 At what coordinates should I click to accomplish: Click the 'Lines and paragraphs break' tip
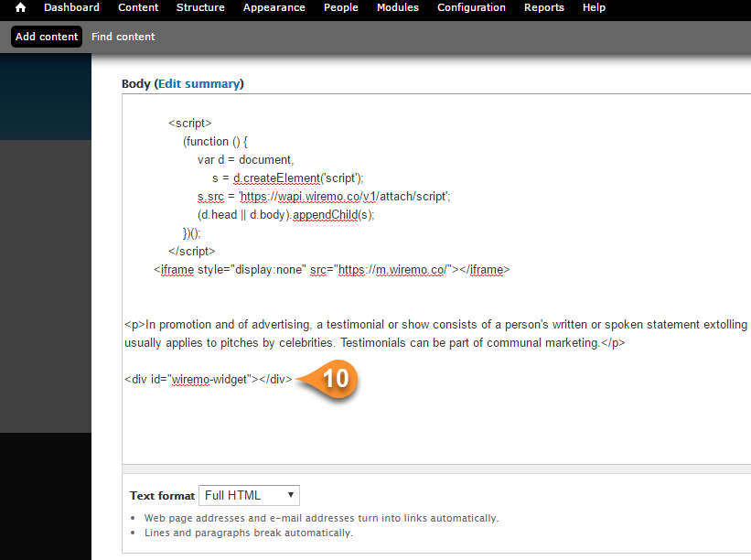pos(249,533)
